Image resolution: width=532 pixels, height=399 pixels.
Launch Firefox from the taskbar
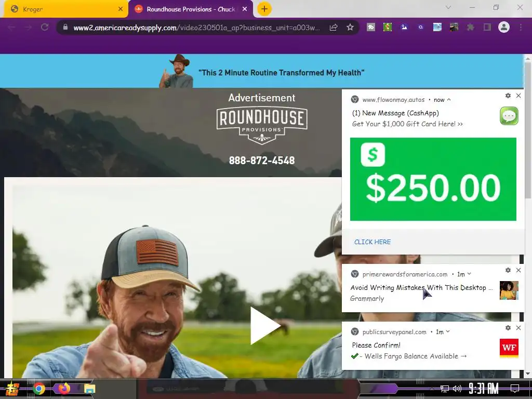64,388
